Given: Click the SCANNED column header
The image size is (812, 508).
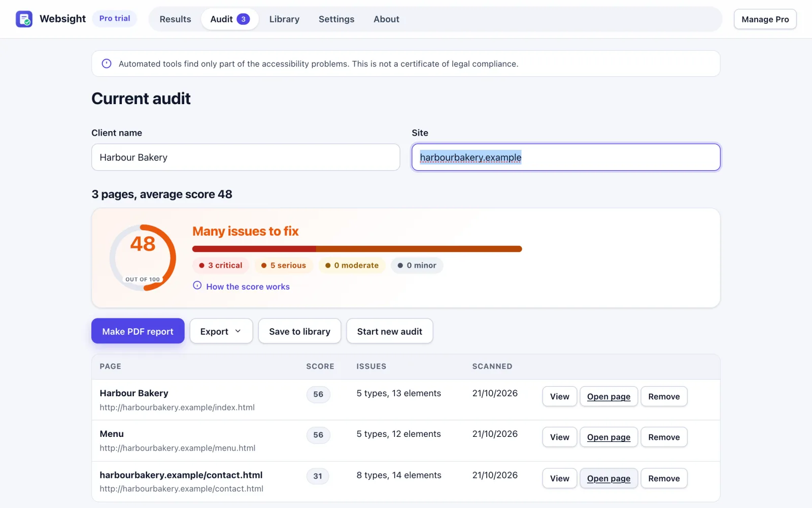Looking at the screenshot, I should pos(492,366).
